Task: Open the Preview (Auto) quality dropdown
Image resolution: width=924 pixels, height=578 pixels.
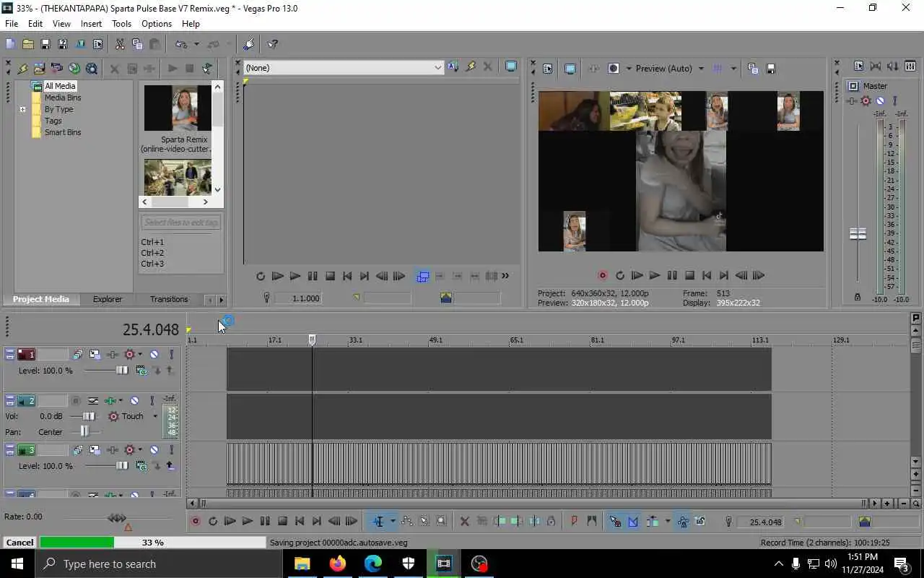Action: pos(700,69)
